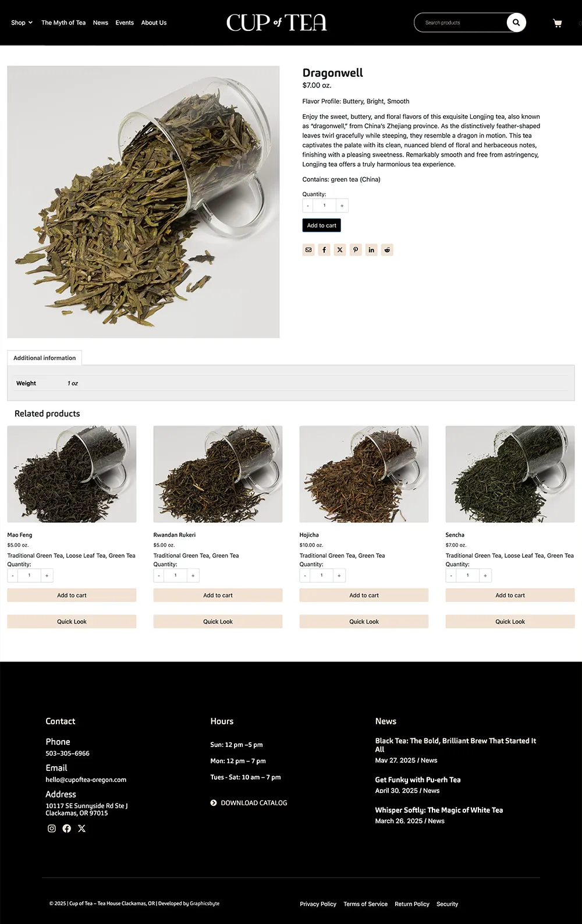Open Instagram icon in footer
The image size is (582, 924).
(x=52, y=829)
